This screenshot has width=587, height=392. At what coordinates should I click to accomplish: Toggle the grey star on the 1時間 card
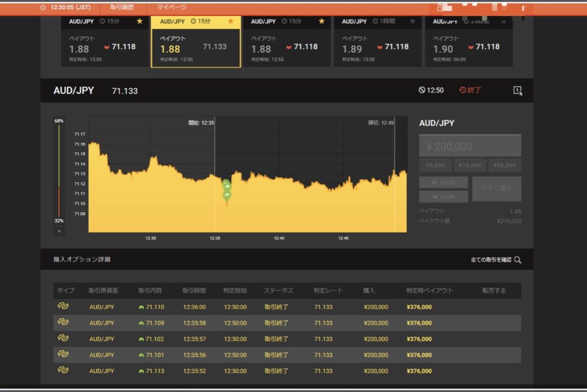413,21
